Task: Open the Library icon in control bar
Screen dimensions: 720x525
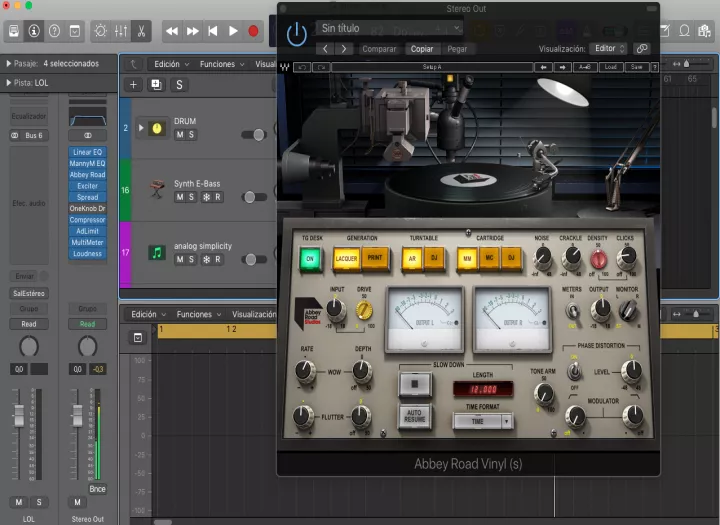Action: 14,31
